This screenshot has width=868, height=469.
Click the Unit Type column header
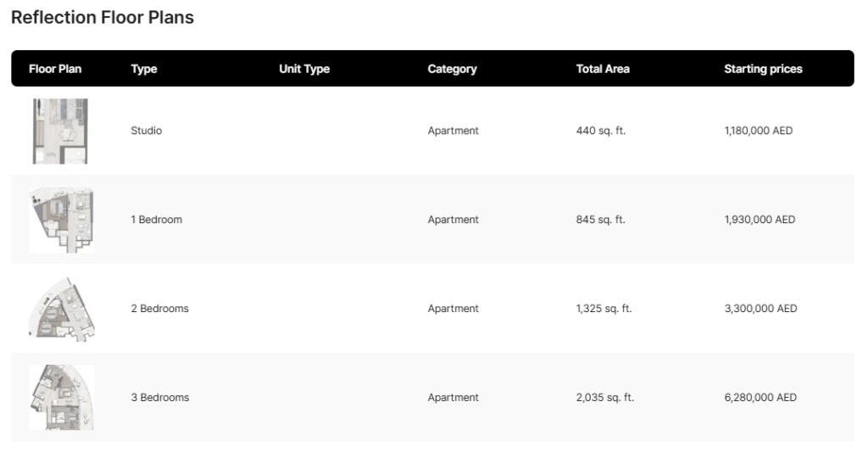click(304, 69)
